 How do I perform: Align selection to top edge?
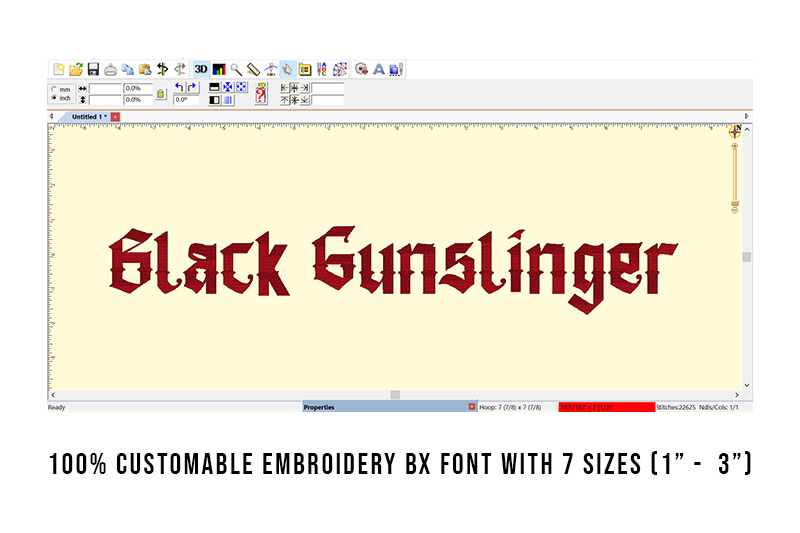point(284,100)
